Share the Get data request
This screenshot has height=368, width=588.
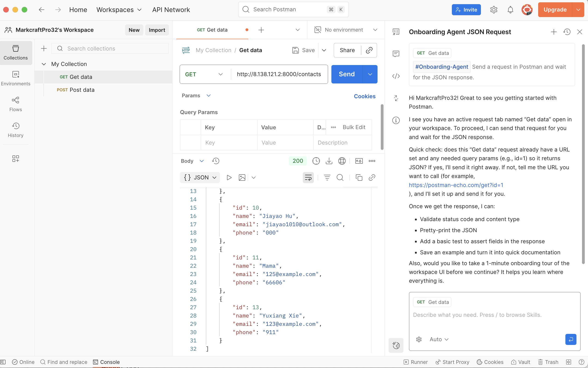click(x=347, y=50)
